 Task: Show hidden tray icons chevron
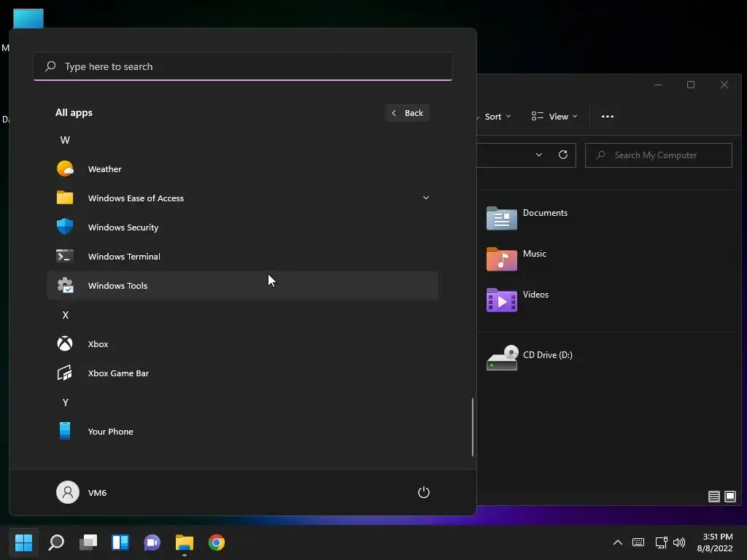(x=617, y=542)
